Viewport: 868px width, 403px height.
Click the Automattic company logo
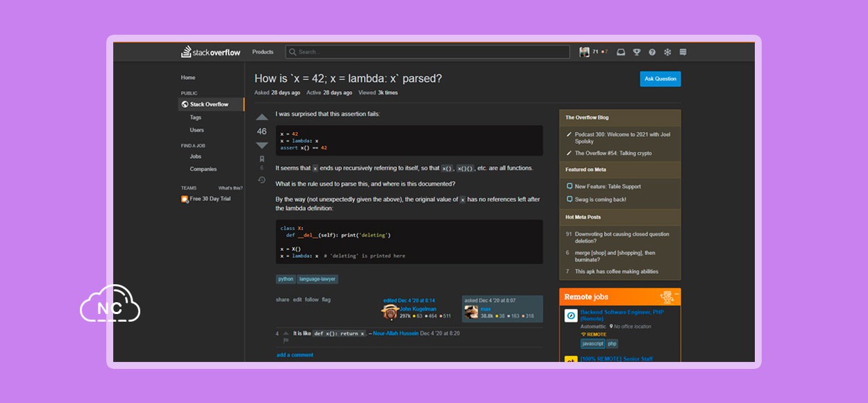pyautogui.click(x=571, y=315)
